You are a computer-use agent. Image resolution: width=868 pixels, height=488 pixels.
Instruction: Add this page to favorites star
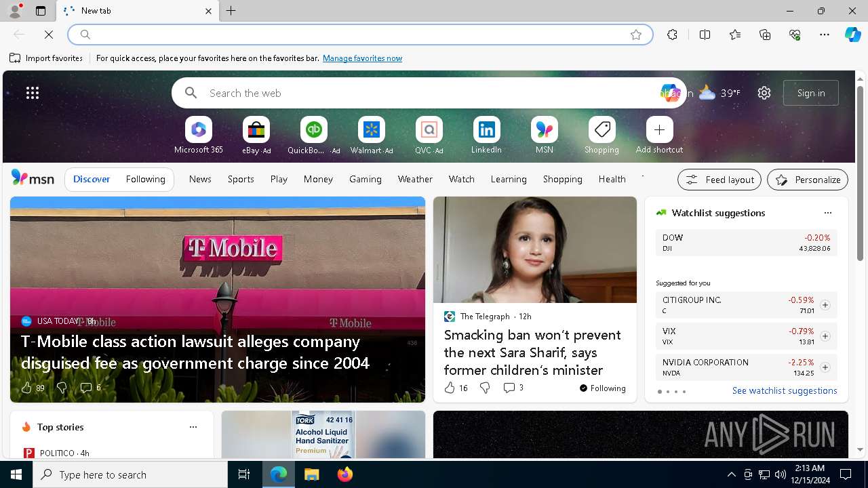pos(636,35)
